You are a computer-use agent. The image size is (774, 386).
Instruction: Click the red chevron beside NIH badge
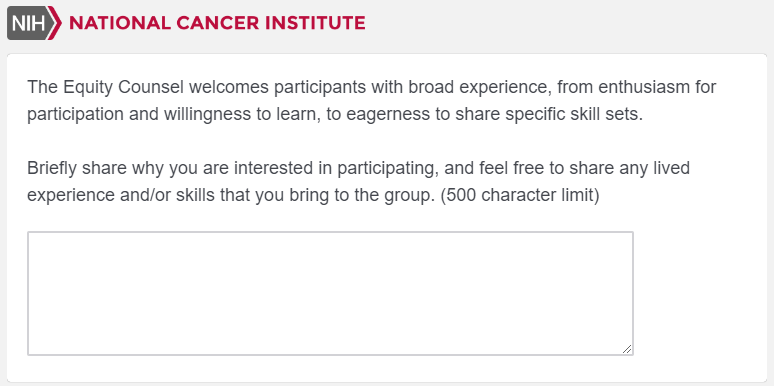point(56,23)
